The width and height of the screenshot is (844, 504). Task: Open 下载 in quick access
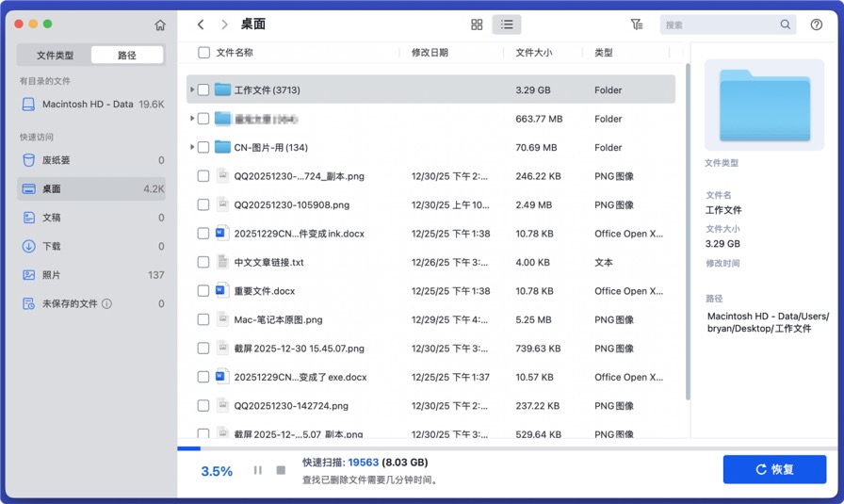click(x=92, y=246)
